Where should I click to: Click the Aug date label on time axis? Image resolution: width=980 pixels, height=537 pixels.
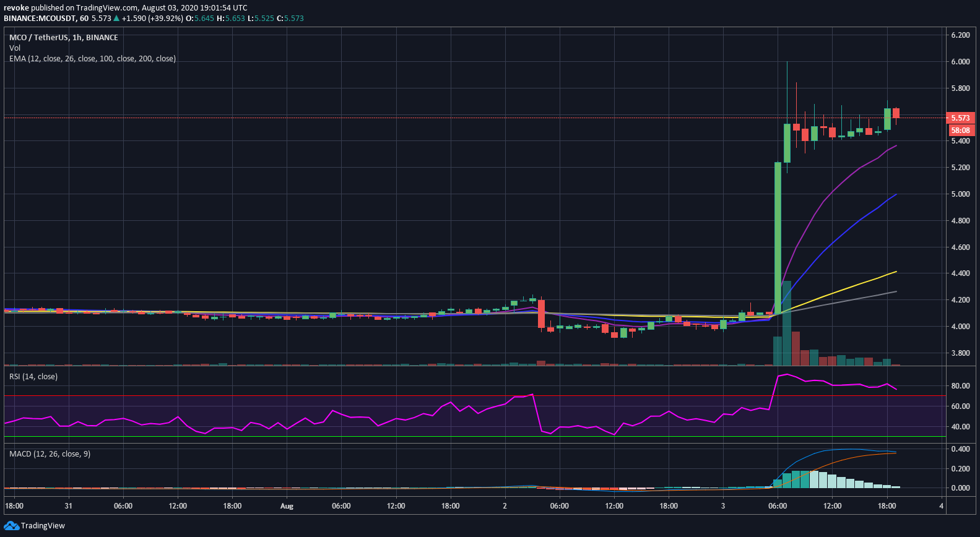(287, 506)
